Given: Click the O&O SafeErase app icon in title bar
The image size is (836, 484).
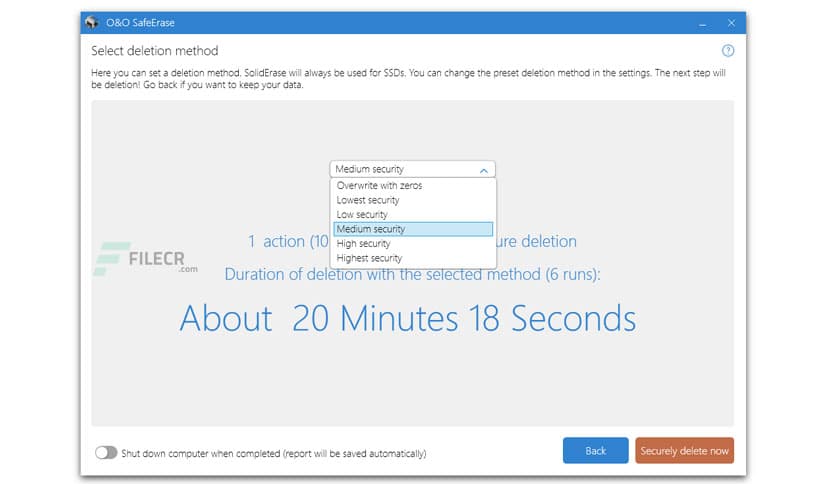Looking at the screenshot, I should point(93,22).
